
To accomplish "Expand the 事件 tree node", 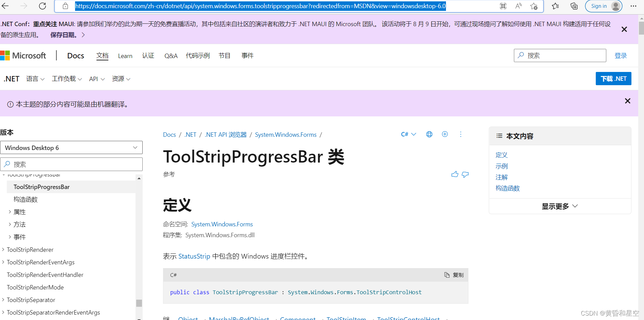I will click(x=10, y=237).
